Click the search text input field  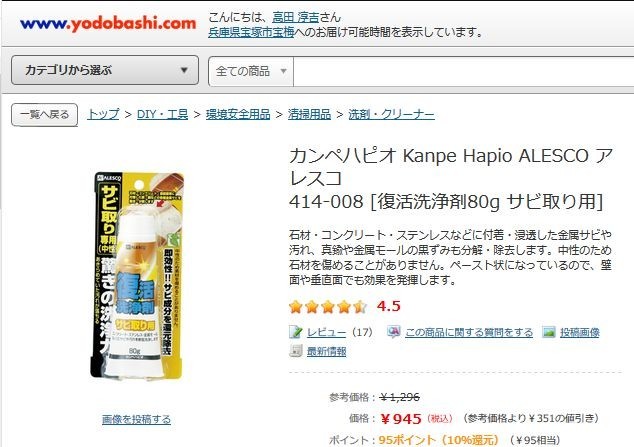click(x=463, y=72)
